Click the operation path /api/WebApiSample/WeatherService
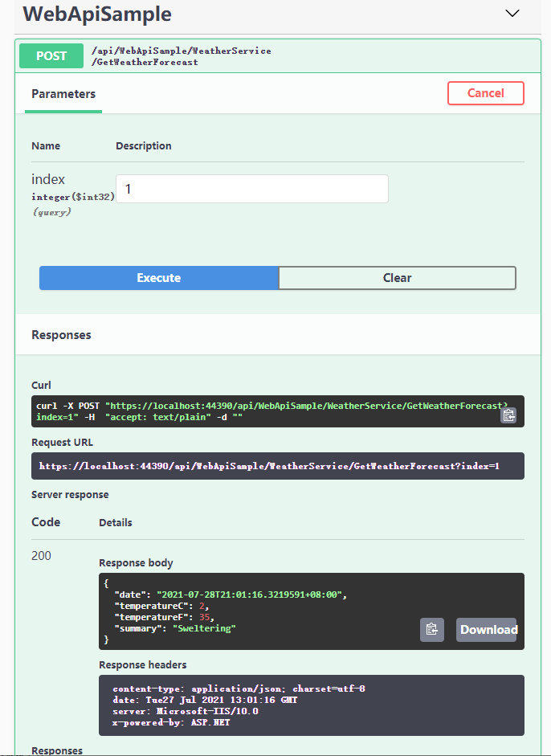Screen dimensions: 551x756 tap(181, 51)
